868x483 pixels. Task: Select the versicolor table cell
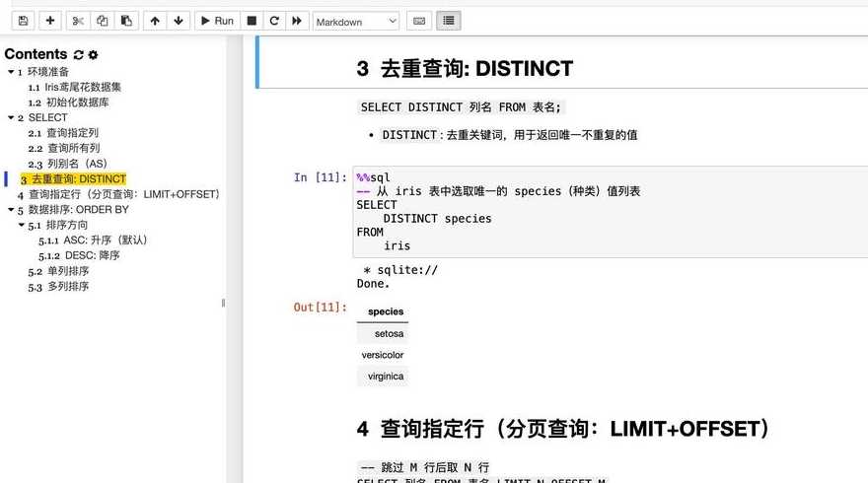(x=383, y=355)
